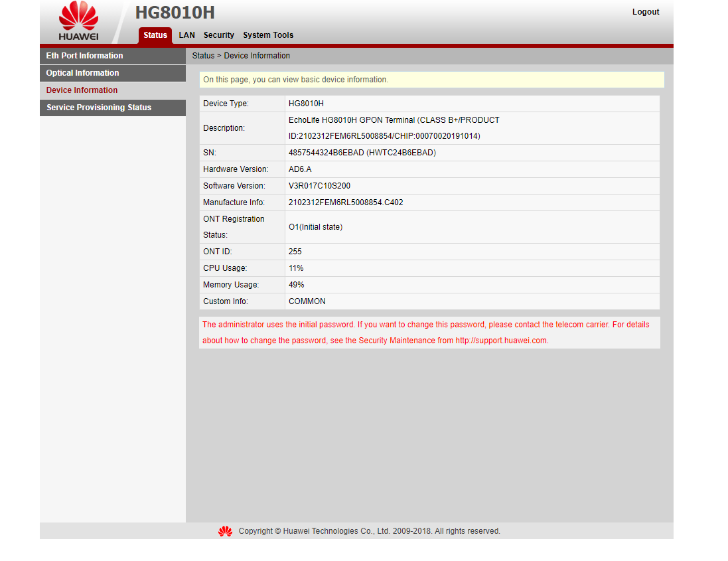Click the Software Version label
The height and width of the screenshot is (561, 728).
click(234, 186)
